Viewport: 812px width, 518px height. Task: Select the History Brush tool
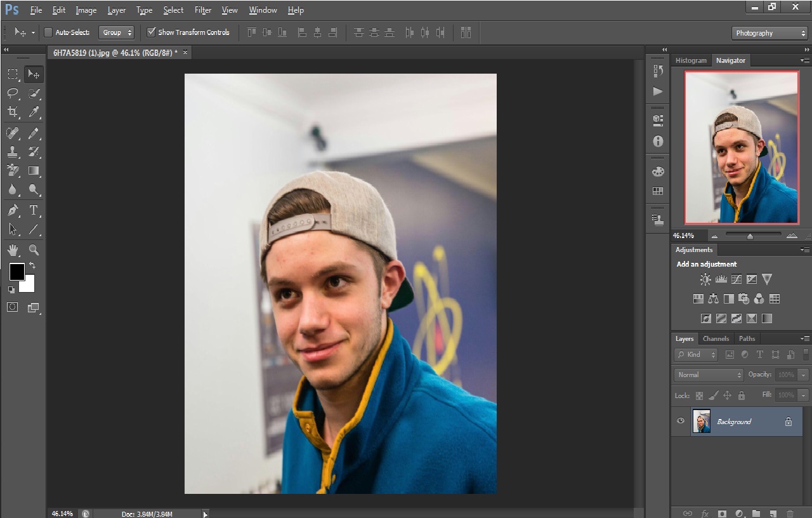pyautogui.click(x=34, y=152)
